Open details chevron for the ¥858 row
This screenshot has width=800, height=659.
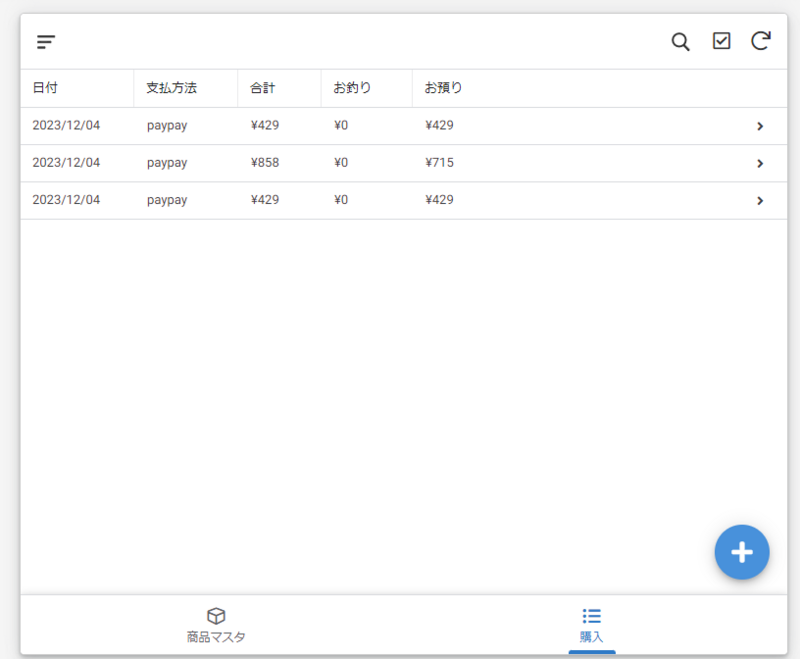coord(760,163)
